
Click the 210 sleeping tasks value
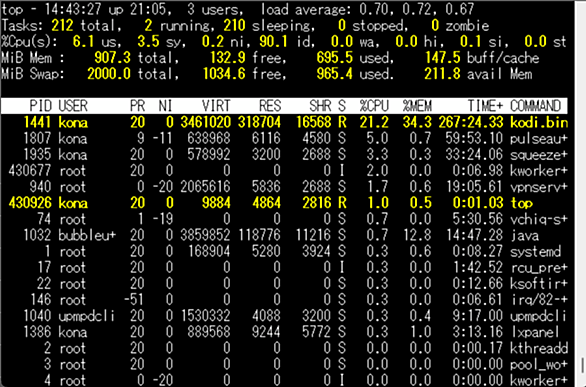[x=235, y=26]
